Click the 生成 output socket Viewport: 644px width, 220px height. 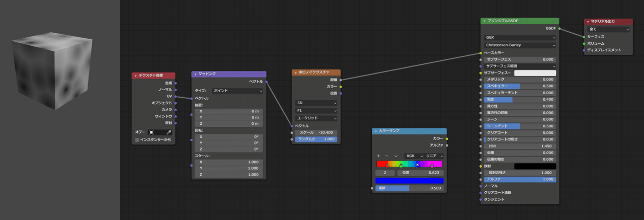175,83
